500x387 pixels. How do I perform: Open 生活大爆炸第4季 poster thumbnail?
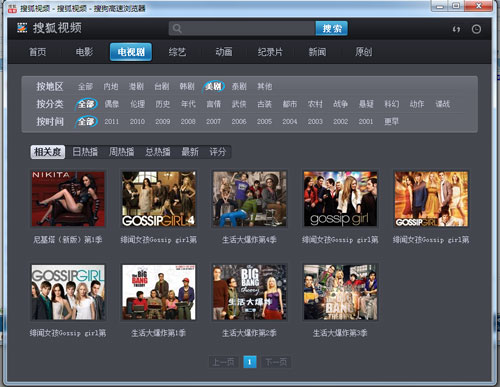point(250,199)
